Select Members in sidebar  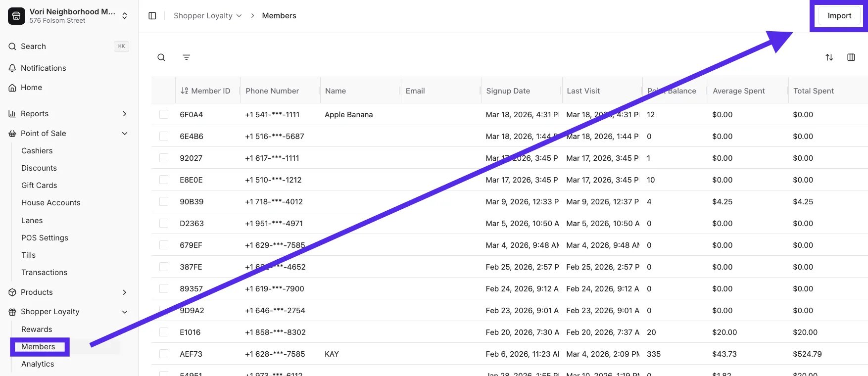pos(38,347)
